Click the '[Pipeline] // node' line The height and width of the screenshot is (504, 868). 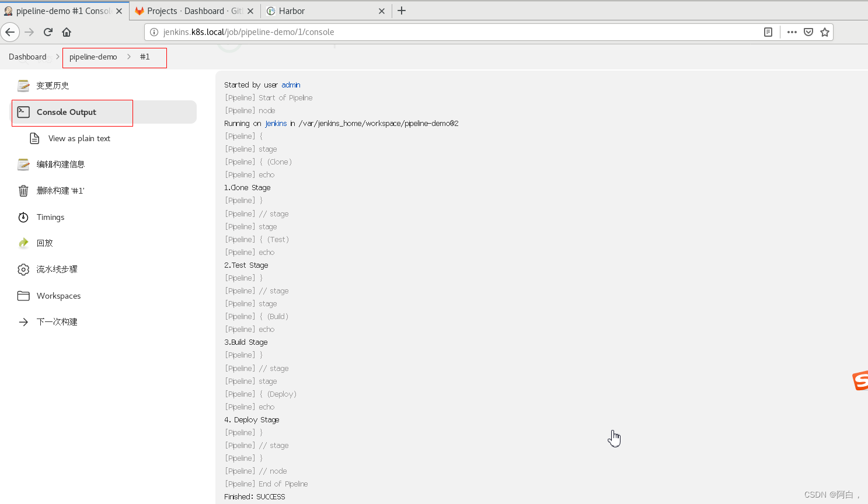(x=256, y=471)
